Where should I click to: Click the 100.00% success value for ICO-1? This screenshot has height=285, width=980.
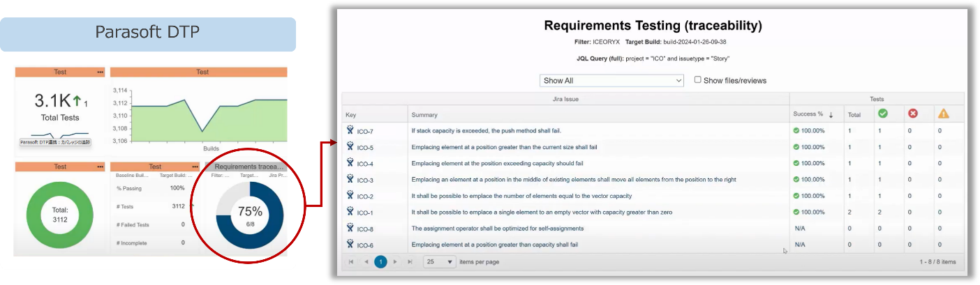click(x=812, y=212)
